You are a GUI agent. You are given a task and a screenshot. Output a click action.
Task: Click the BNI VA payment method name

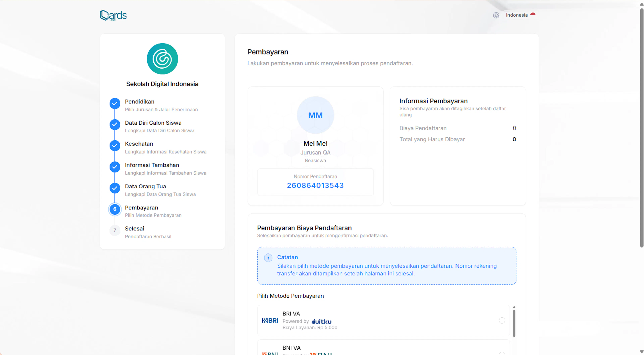tap(291, 348)
